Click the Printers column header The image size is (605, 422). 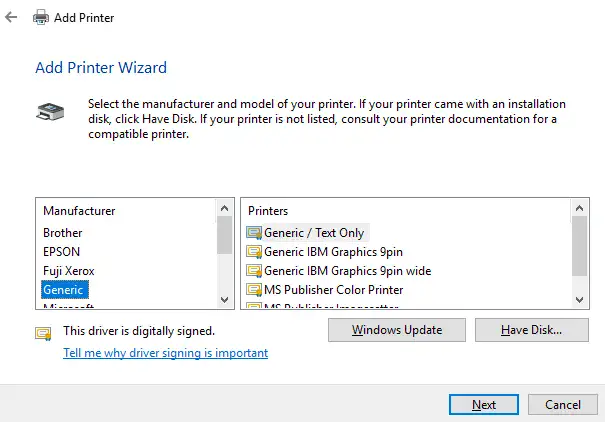tap(268, 211)
